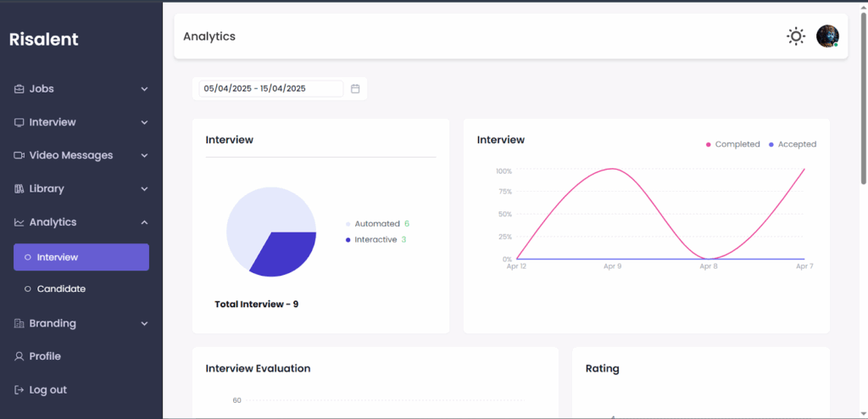
Task: Open the Candidate analytics submenu item
Action: [61, 289]
